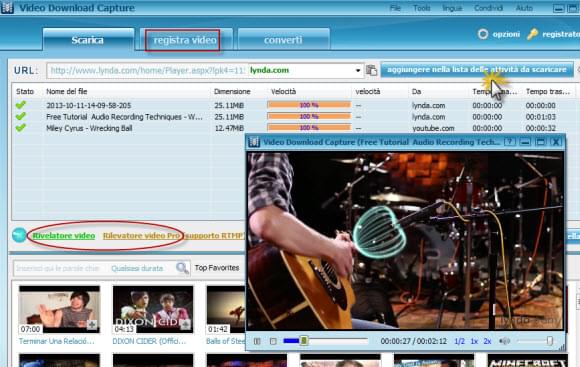Sort by Dimensione column header
Screen dimensions: 580x367
[x=232, y=91]
